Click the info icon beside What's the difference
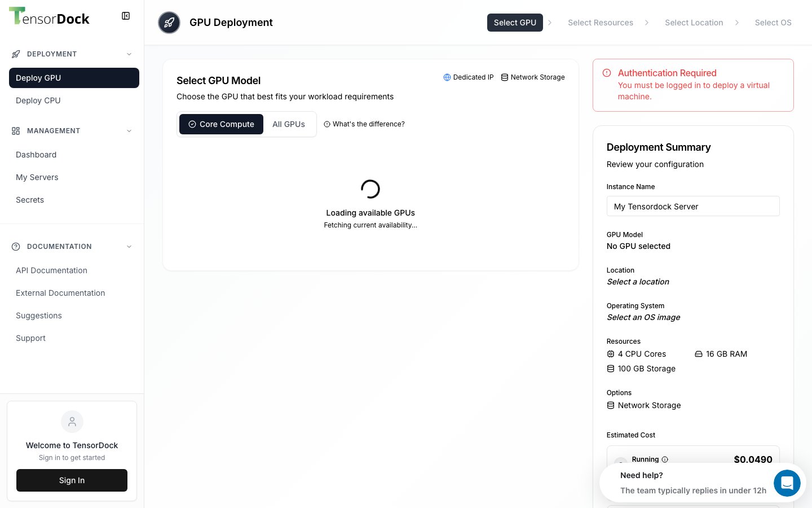This screenshot has width=812, height=508. 327,124
